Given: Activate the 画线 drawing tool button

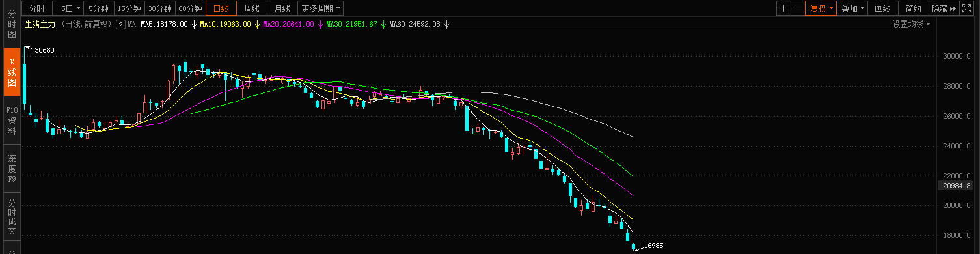Looking at the screenshot, I should 883,8.
